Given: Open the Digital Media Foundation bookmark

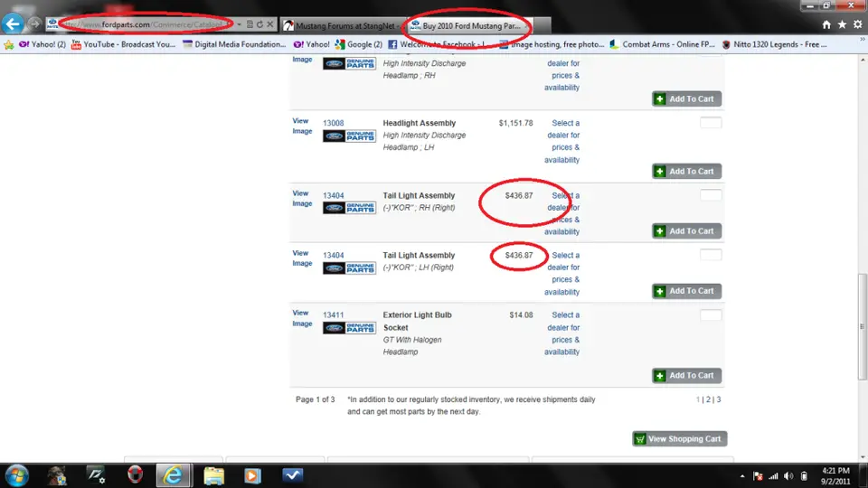Looking at the screenshot, I should click(x=234, y=44).
